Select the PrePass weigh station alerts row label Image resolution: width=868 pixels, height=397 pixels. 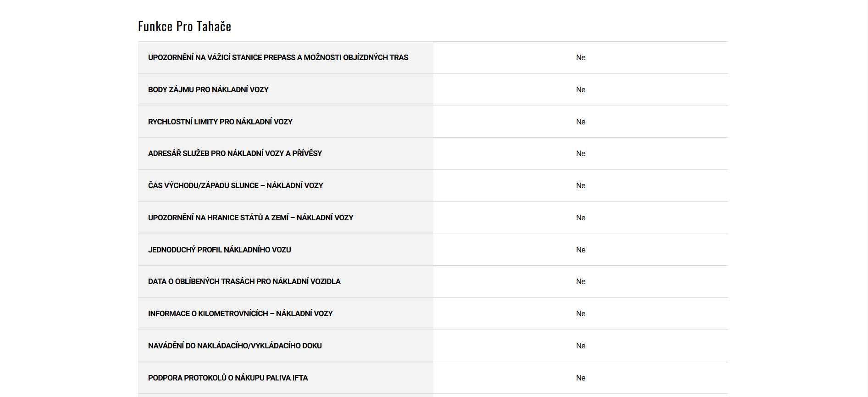point(278,58)
